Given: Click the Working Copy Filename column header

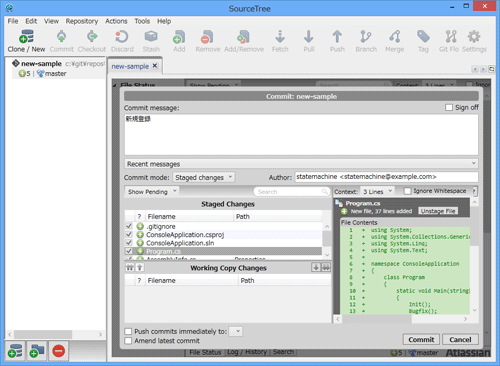Looking at the screenshot, I should [192, 280].
